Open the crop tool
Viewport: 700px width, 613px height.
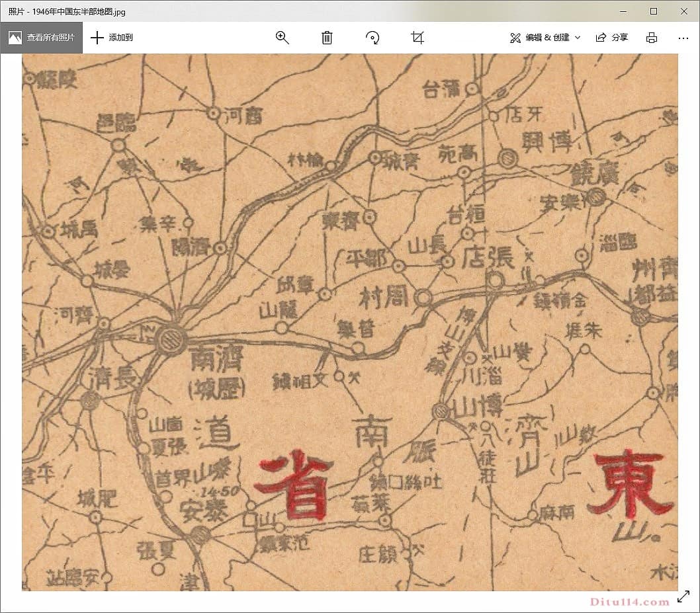click(x=417, y=38)
